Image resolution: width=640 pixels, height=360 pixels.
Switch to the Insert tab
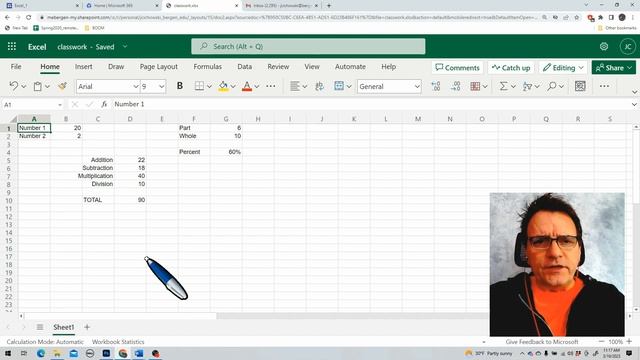pyautogui.click(x=83, y=67)
